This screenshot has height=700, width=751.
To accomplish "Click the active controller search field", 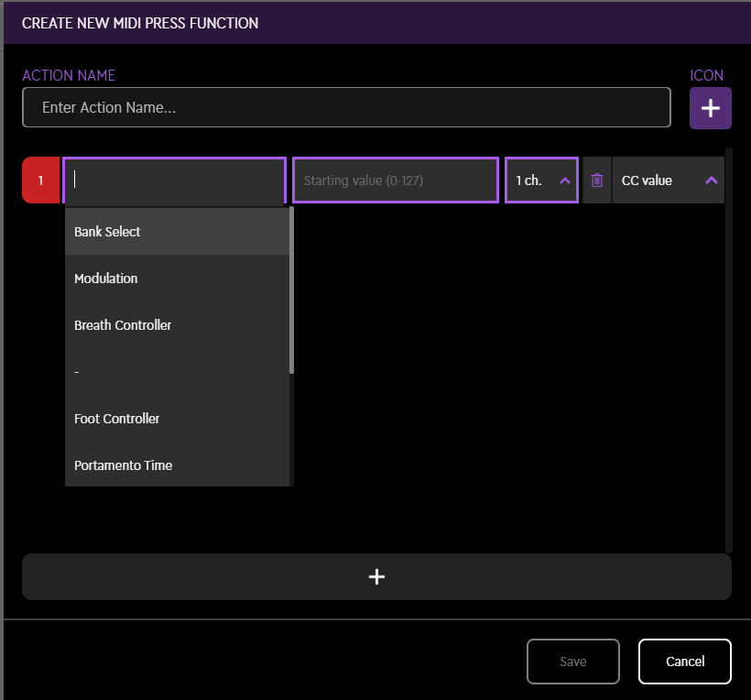I will click(x=174, y=180).
